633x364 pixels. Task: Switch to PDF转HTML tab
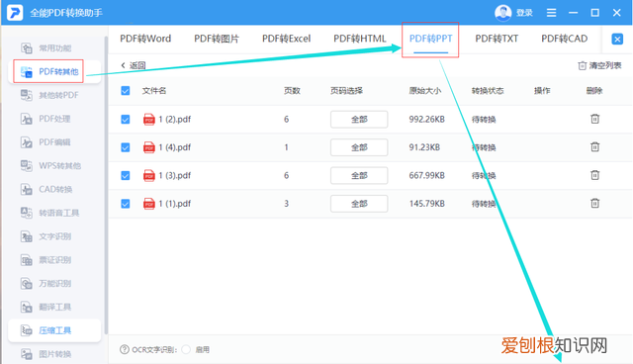(x=360, y=39)
